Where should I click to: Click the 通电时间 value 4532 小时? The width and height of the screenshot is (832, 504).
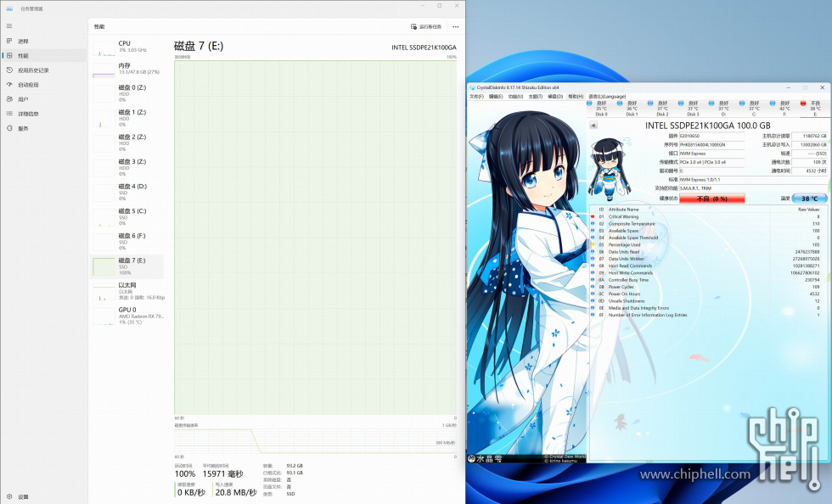pyautogui.click(x=809, y=171)
